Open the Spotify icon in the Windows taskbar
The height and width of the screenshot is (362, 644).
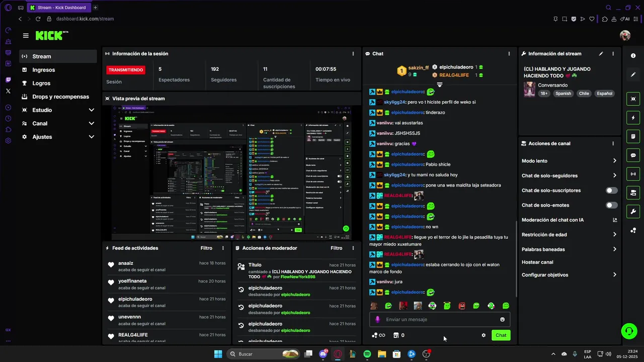point(367,354)
